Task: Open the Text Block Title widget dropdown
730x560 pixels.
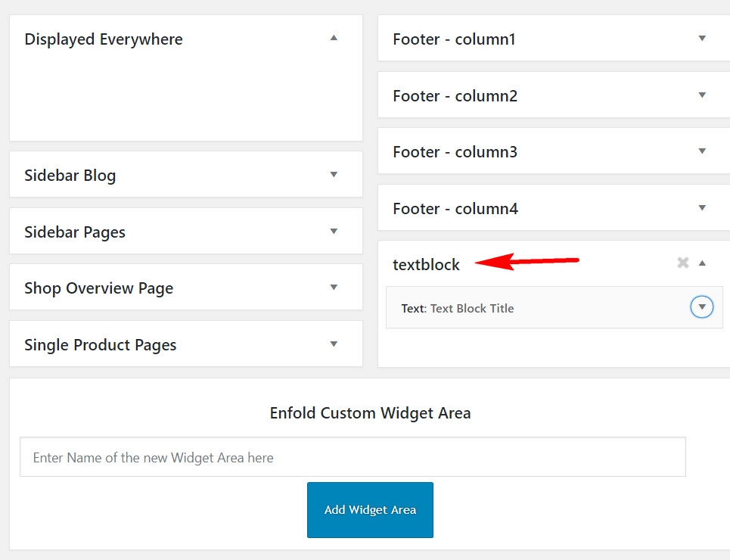Action: pos(702,307)
